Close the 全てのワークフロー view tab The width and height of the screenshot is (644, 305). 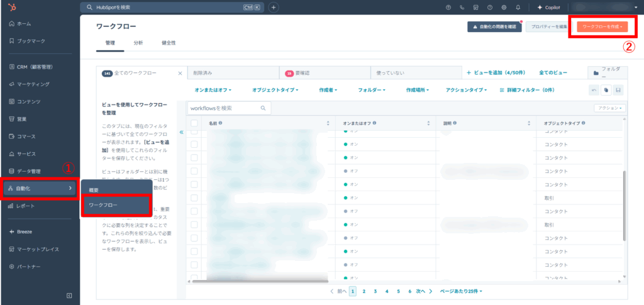[180, 73]
